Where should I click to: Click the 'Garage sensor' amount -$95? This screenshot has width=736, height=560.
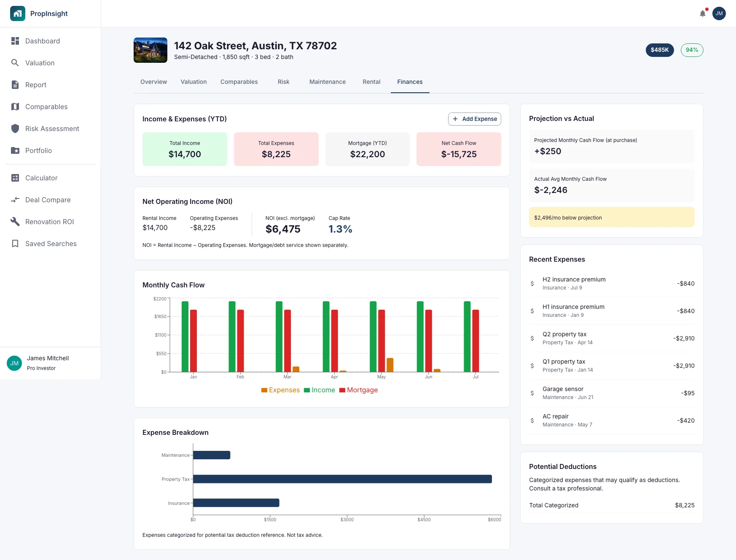click(x=688, y=393)
